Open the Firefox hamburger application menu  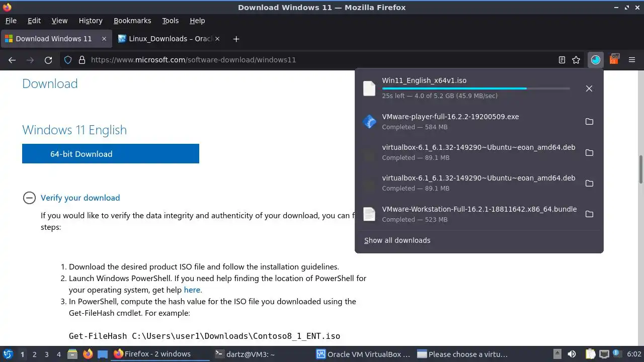[632, 60]
